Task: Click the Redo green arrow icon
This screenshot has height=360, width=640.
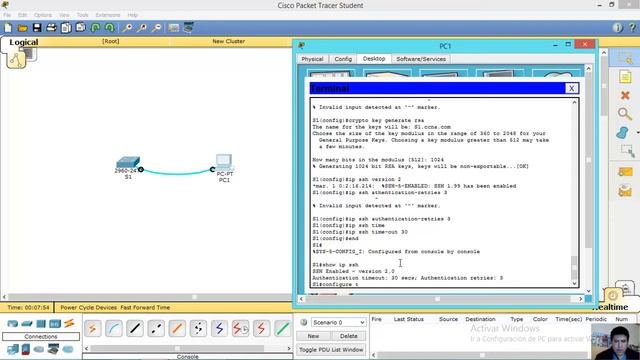Action: pyautogui.click(x=110, y=28)
